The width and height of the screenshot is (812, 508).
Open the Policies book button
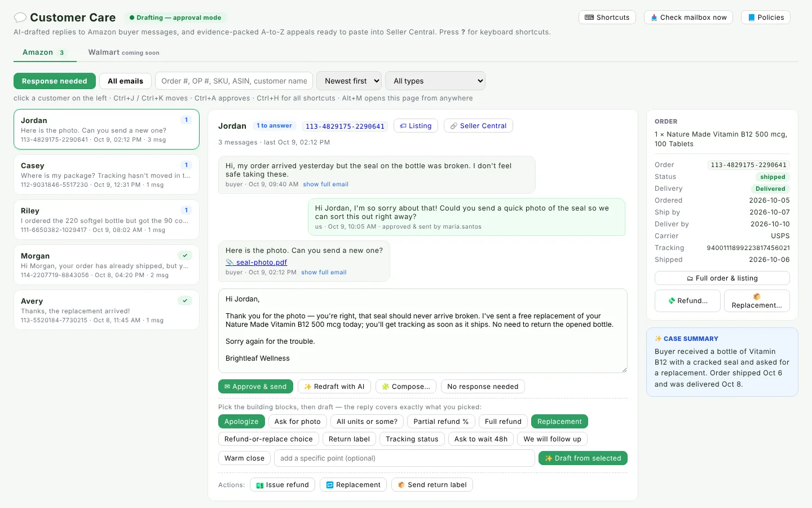tap(766, 17)
